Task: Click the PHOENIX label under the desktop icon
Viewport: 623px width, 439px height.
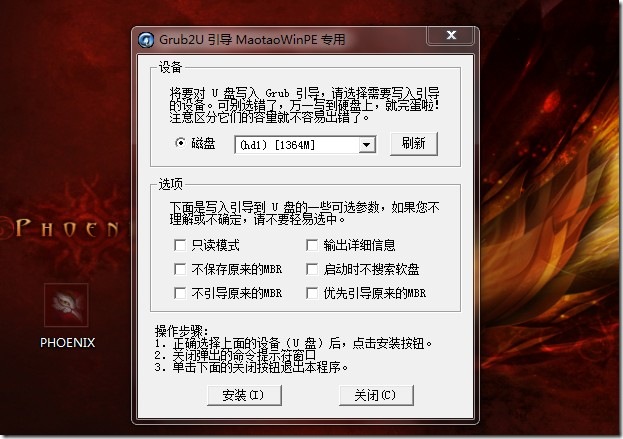Action: pyautogui.click(x=68, y=342)
